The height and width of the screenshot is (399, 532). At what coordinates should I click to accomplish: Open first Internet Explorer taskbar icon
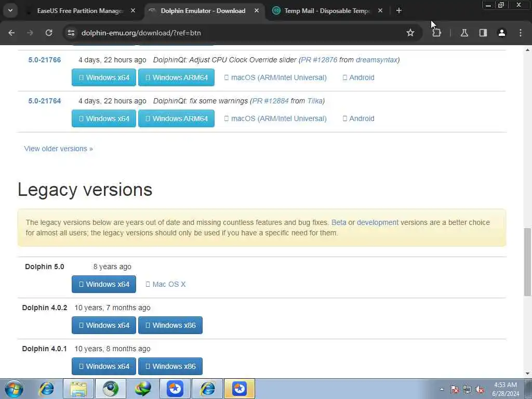pos(46,389)
